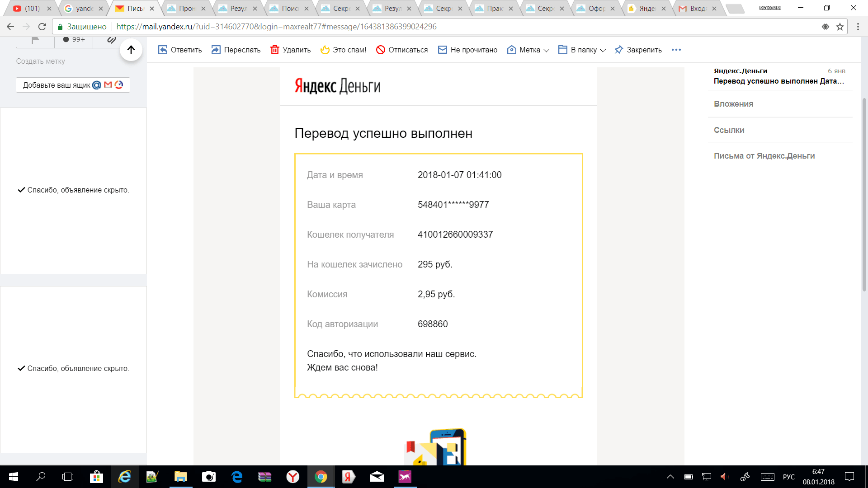Image resolution: width=868 pixels, height=488 pixels.
Task: Click the unread 99+ filter
Action: point(74,40)
